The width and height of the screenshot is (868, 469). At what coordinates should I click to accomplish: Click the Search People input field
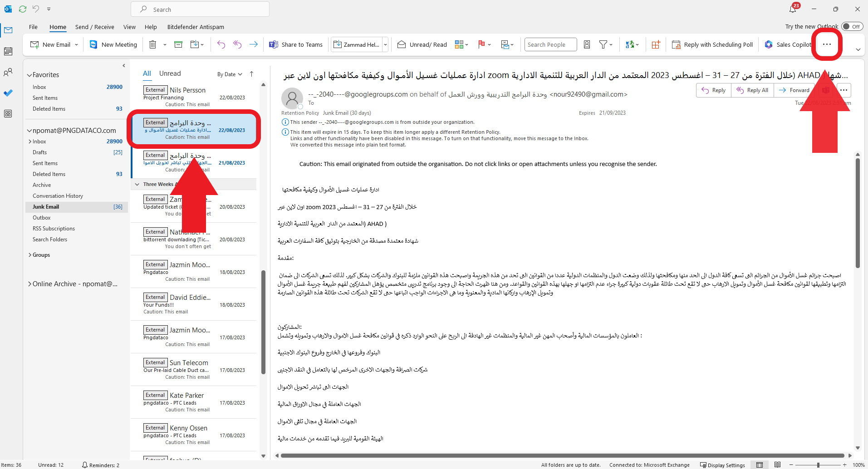tap(551, 44)
